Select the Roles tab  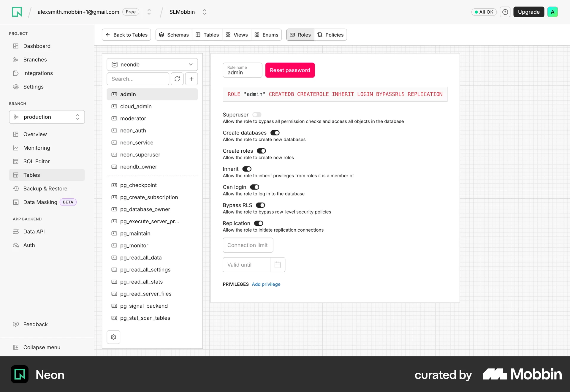tap(300, 35)
